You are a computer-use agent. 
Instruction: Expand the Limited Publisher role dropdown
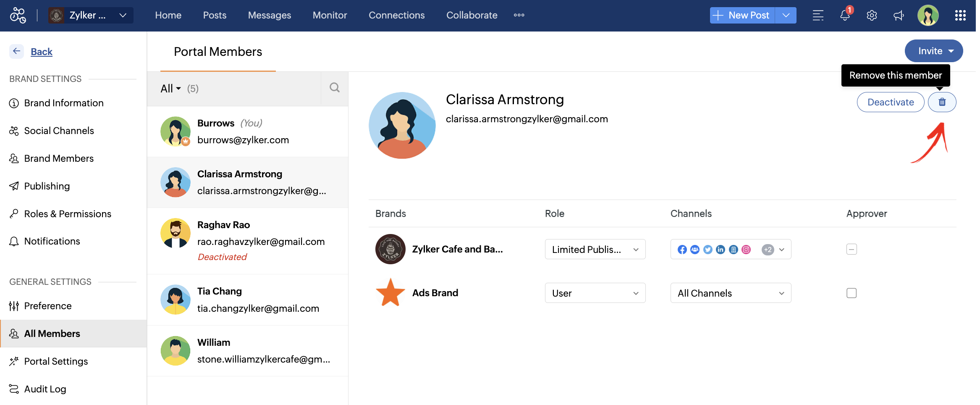point(595,249)
